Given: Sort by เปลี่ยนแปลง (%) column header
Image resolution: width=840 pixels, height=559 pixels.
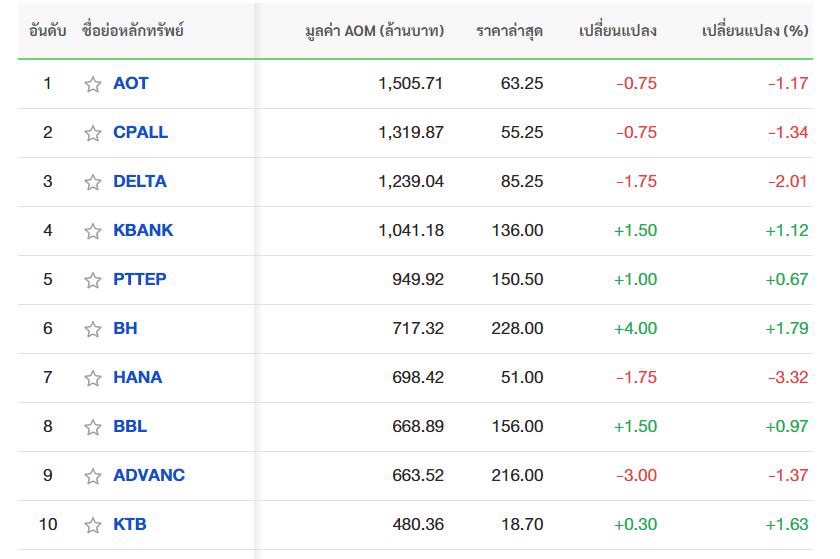Looking at the screenshot, I should (755, 31).
